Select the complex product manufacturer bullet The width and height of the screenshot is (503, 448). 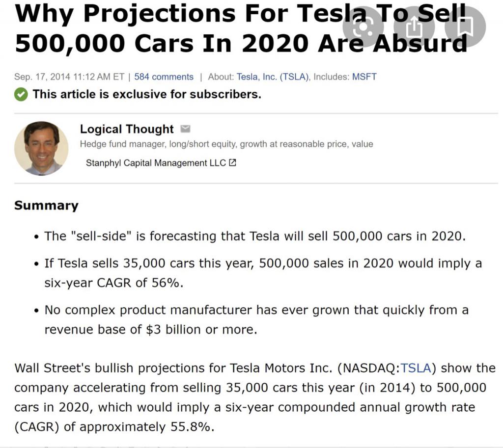256,319
